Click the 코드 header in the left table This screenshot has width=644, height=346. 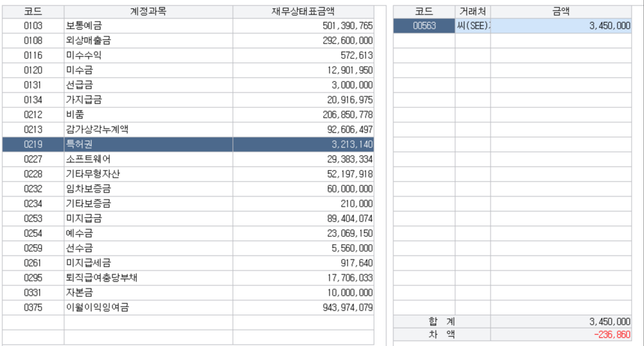(x=33, y=12)
